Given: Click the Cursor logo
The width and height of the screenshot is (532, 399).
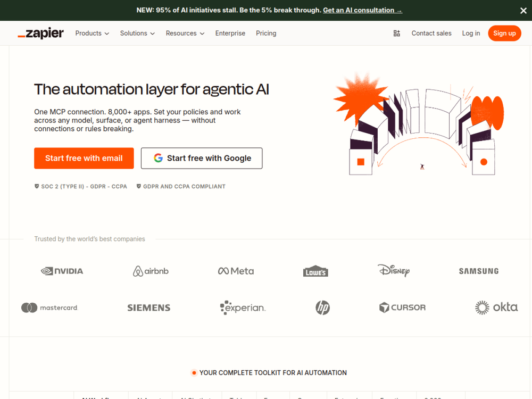Looking at the screenshot, I should click(402, 307).
